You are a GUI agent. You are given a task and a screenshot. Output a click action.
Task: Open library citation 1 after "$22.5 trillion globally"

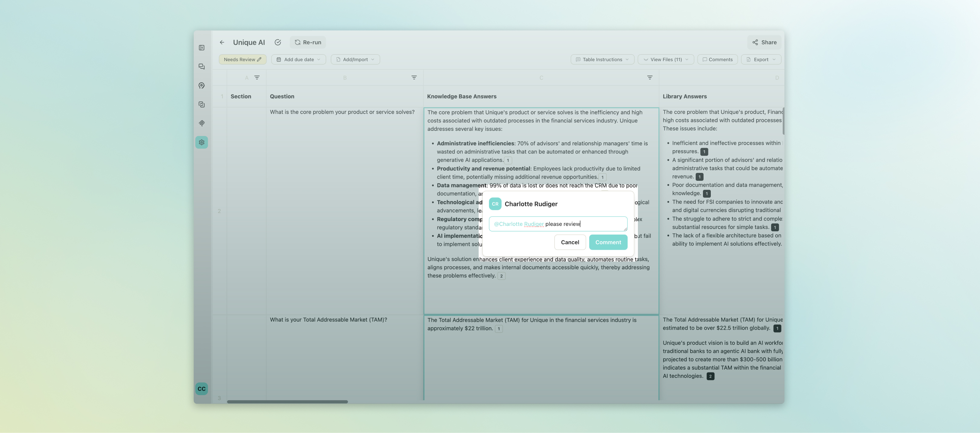[777, 328]
